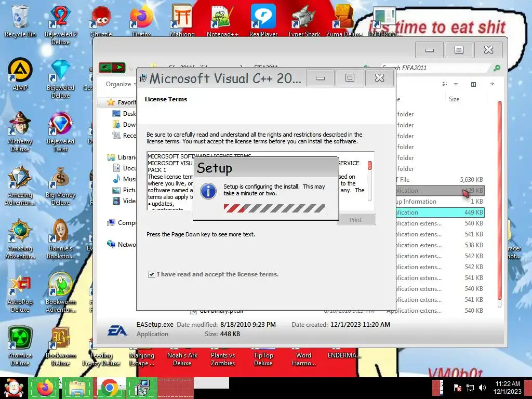Viewport: 532px width, 399px height.
Task: Select Bonnie's Bookstore desktop icon
Action: (60, 239)
